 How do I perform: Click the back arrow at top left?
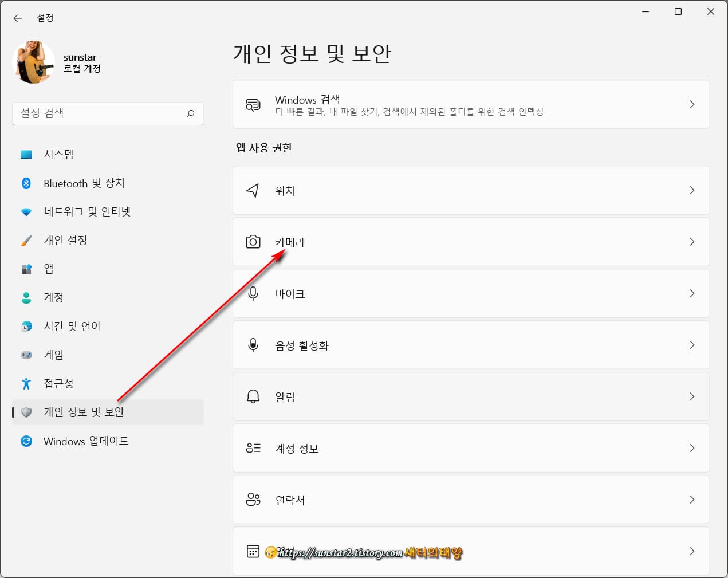[17, 18]
